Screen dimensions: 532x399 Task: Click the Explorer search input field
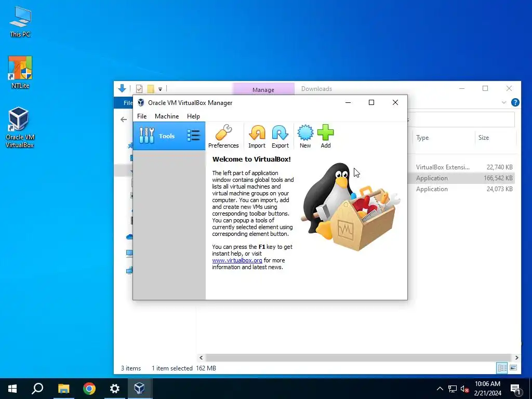click(461, 119)
